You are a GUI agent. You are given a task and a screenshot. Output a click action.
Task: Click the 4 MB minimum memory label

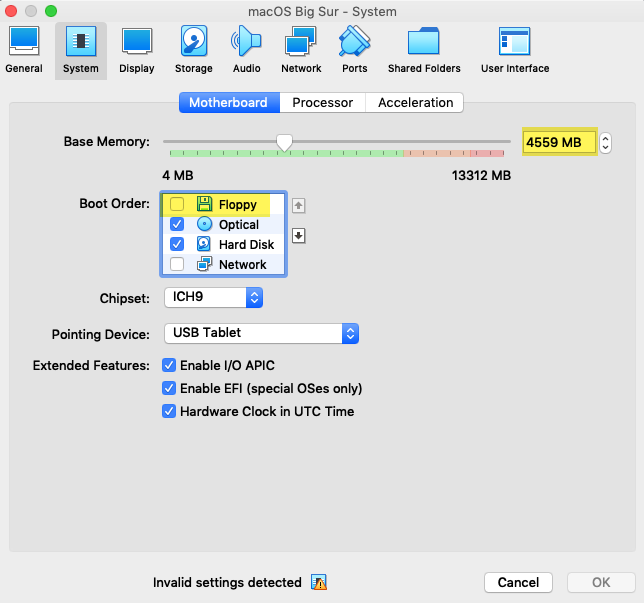pyautogui.click(x=177, y=175)
